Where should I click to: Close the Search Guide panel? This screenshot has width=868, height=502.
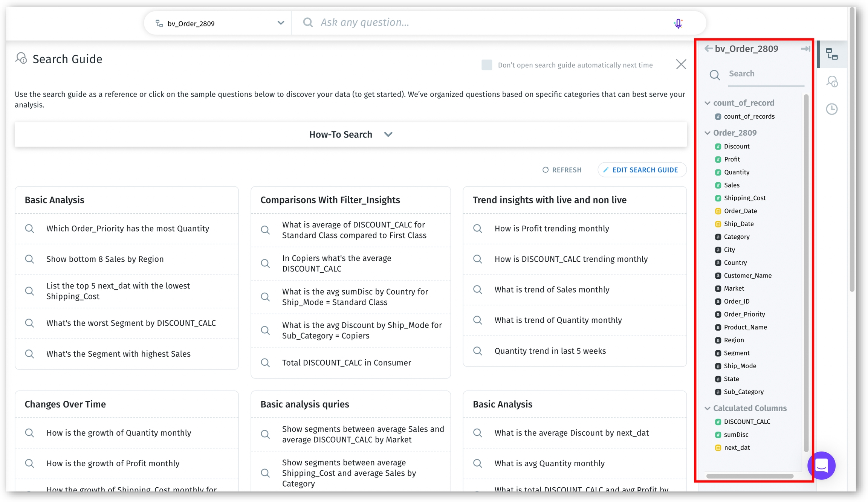(x=681, y=64)
